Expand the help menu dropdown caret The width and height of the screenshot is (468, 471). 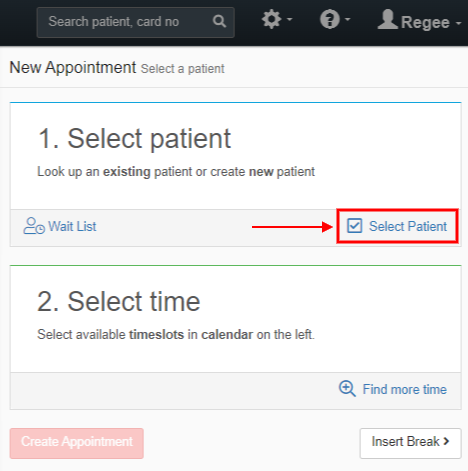click(x=347, y=20)
